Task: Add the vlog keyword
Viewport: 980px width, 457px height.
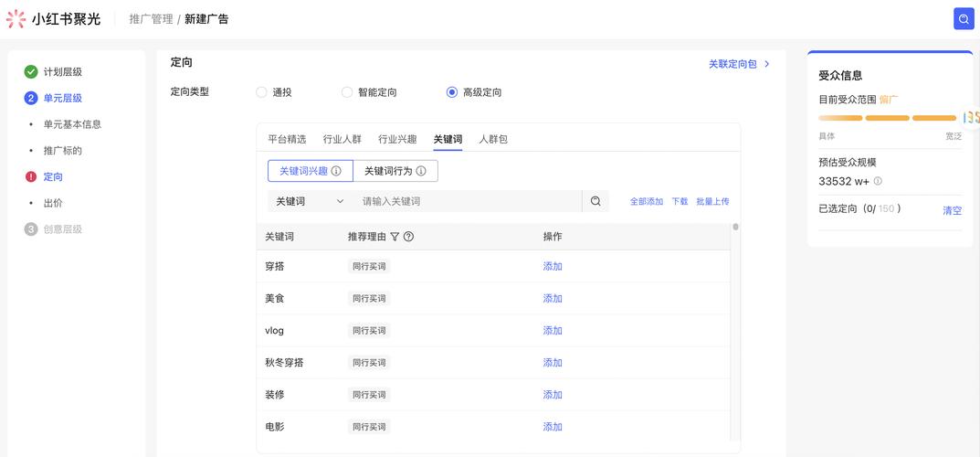Action: click(553, 331)
